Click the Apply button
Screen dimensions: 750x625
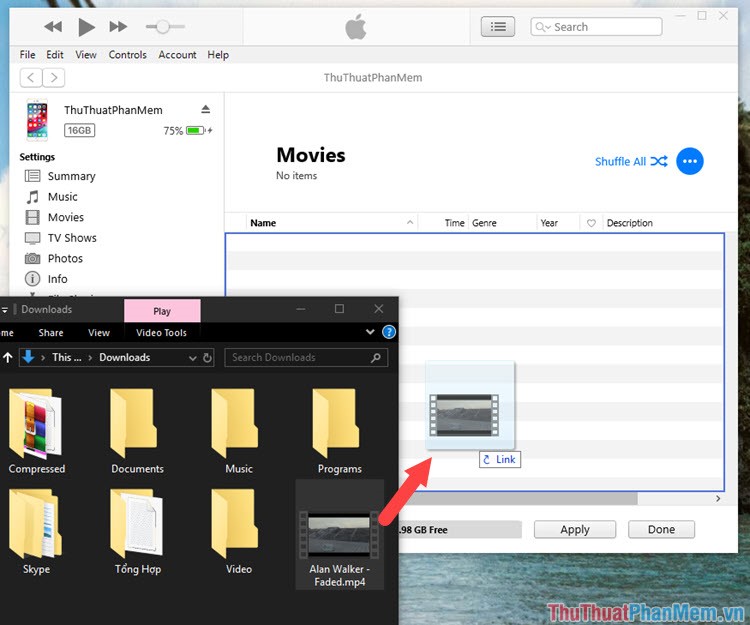pos(575,529)
